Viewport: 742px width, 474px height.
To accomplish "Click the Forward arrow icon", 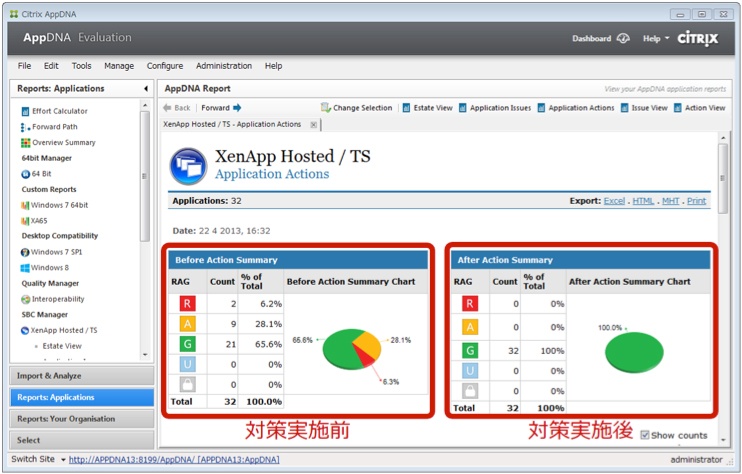I will (x=237, y=108).
